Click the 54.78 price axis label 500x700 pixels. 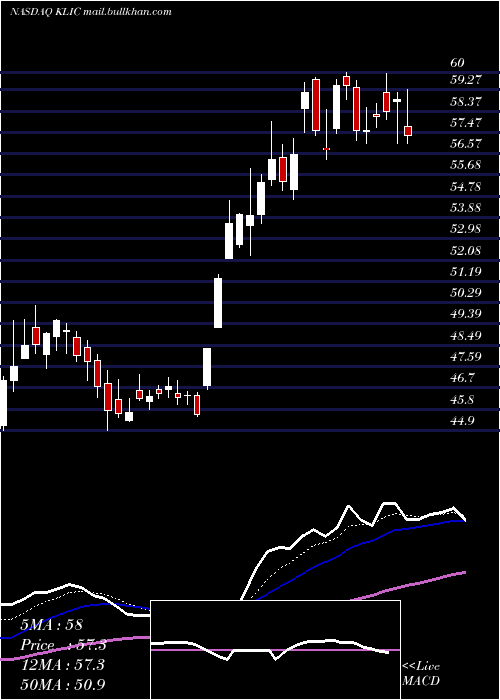467,186
